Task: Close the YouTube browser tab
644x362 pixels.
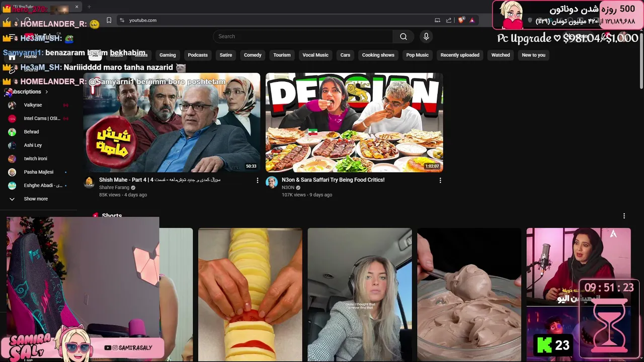Action: tap(77, 7)
